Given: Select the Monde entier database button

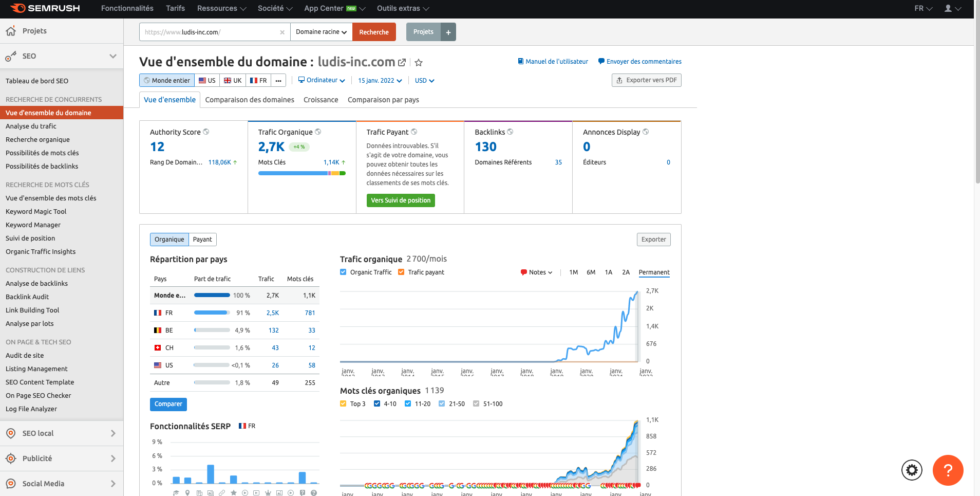Looking at the screenshot, I should [x=167, y=81].
